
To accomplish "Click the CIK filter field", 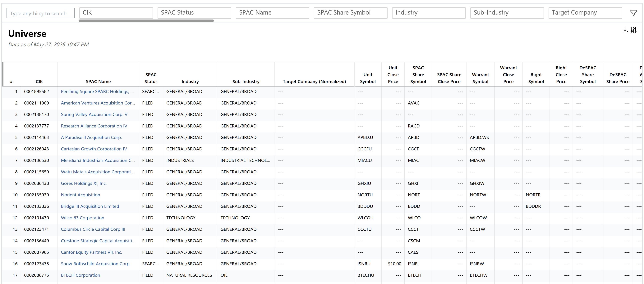I will 116,13.
